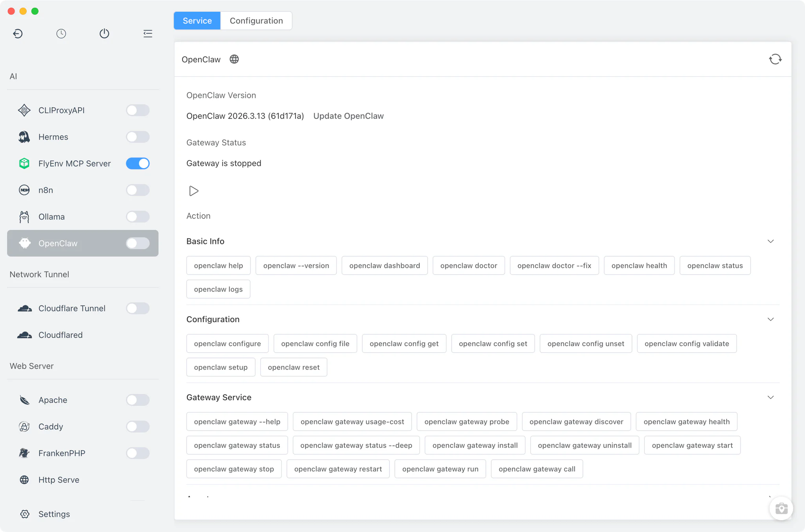Run openclaw config validate command
Viewport: 805px width, 532px height.
click(x=687, y=343)
